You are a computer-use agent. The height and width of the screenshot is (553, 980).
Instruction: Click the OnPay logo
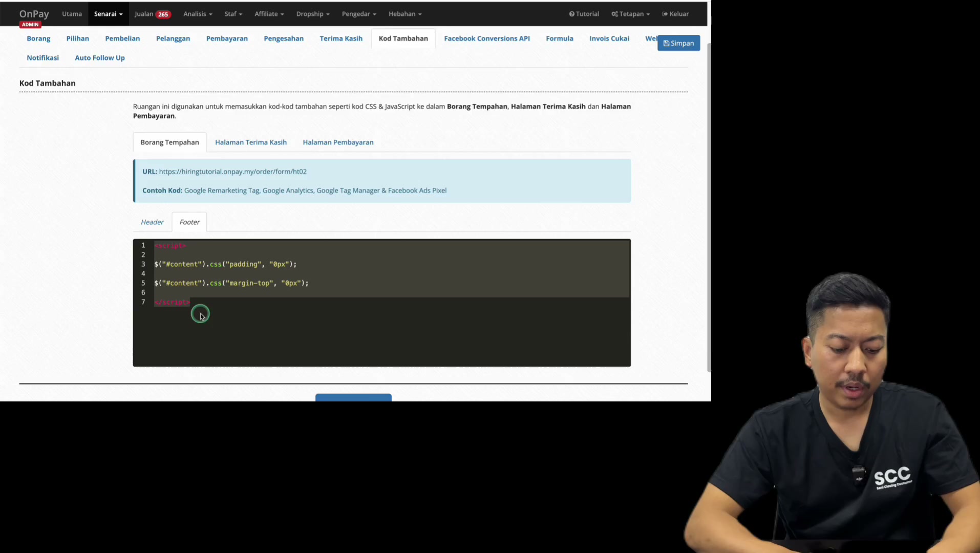(x=34, y=14)
